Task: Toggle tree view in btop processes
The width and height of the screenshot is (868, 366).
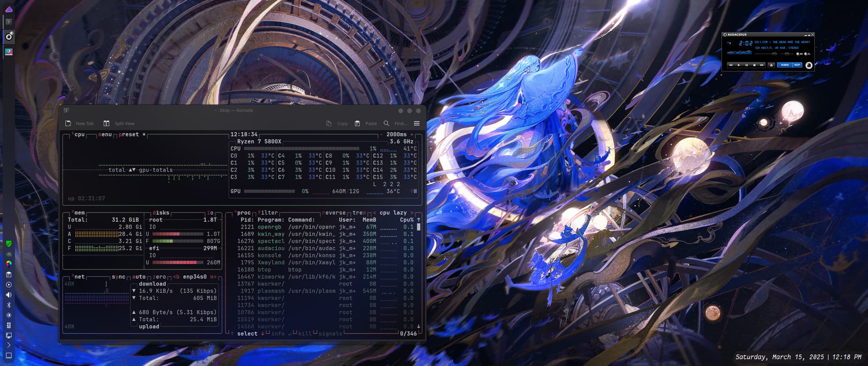Action: coord(359,212)
